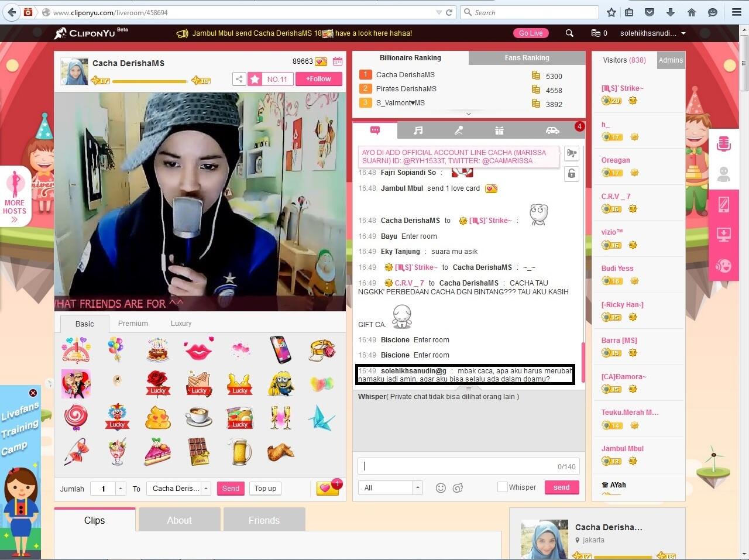This screenshot has width=749, height=560.
Task: Select the pink lips gift
Action: point(199,350)
